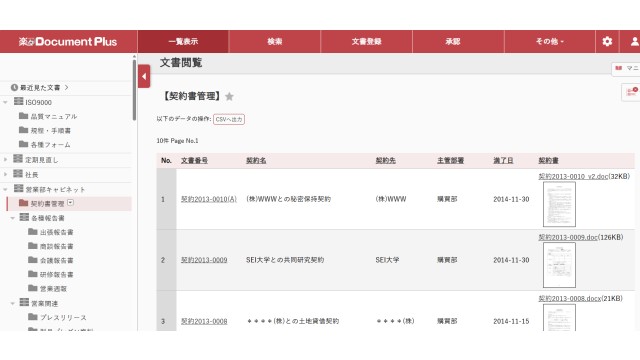Click the 営業部キャビネット cabinet icon
Image resolution: width=640 pixels, height=360 pixels.
(18, 188)
